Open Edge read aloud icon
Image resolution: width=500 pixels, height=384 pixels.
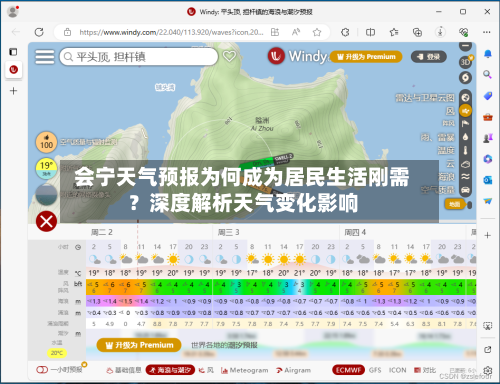296,32
